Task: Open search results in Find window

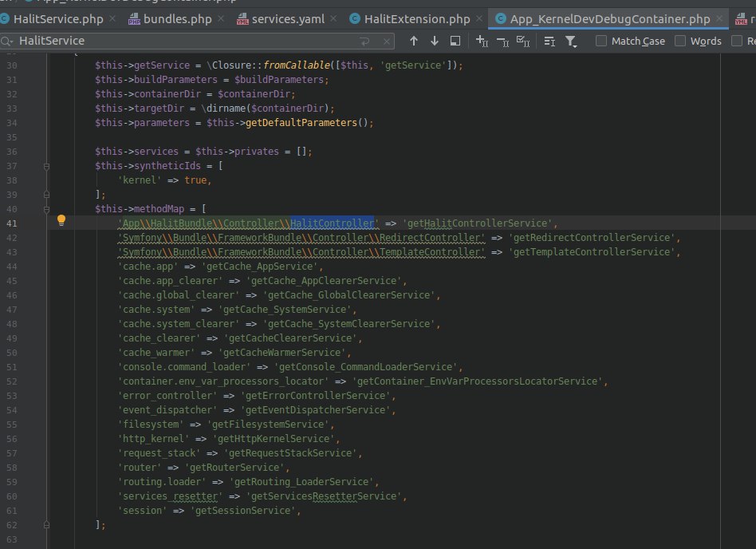Action: [455, 41]
